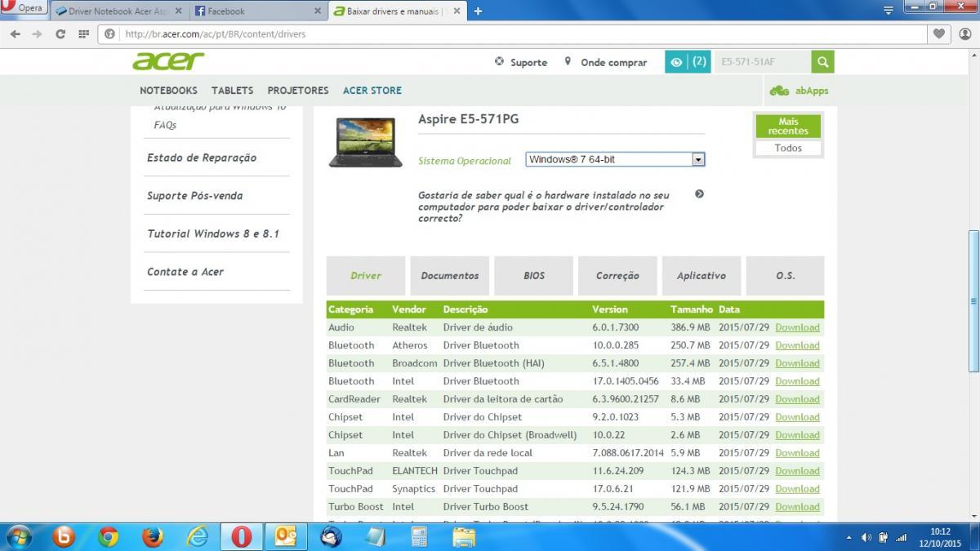Switch to the O.S. tab
Image resolution: width=980 pixels, height=551 pixels.
click(786, 276)
